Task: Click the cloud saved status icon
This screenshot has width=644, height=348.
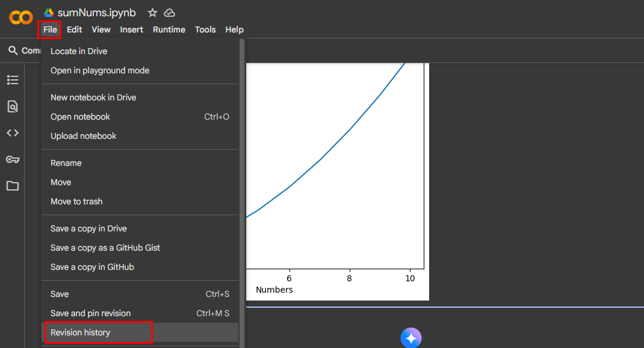Action: pyautogui.click(x=169, y=13)
